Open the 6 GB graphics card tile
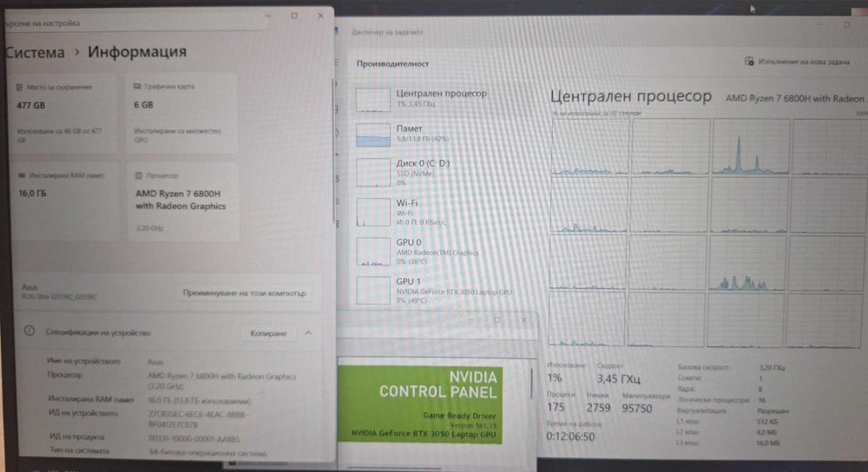 (x=181, y=113)
